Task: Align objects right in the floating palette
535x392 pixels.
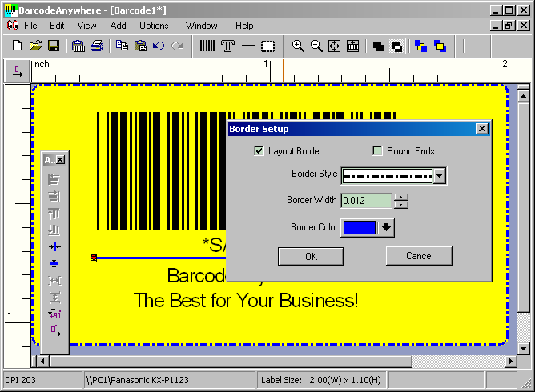Action: coord(54,196)
